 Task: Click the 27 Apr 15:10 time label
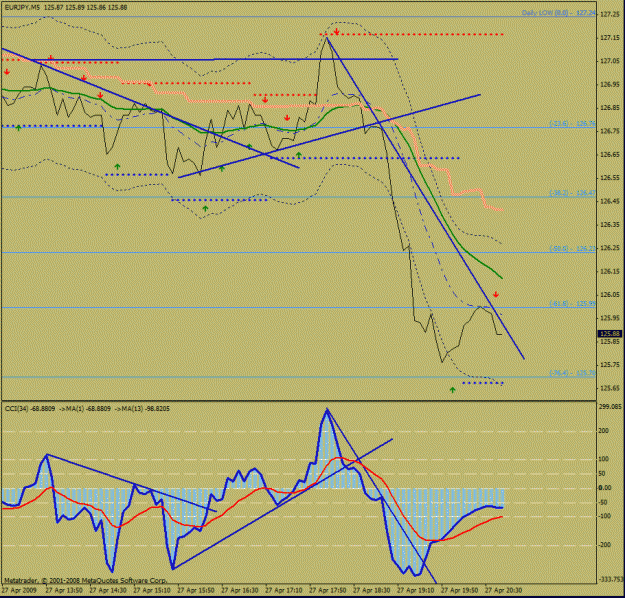click(x=152, y=590)
